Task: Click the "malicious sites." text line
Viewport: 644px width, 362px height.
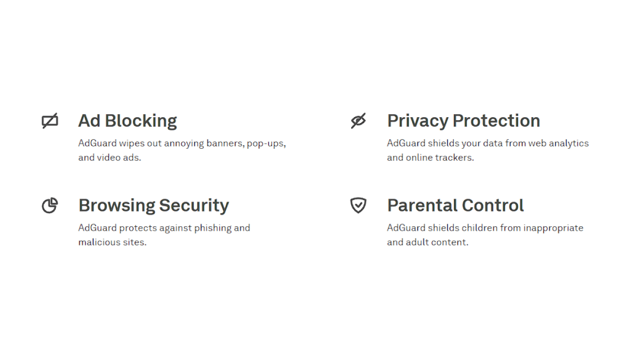Action: (x=112, y=242)
